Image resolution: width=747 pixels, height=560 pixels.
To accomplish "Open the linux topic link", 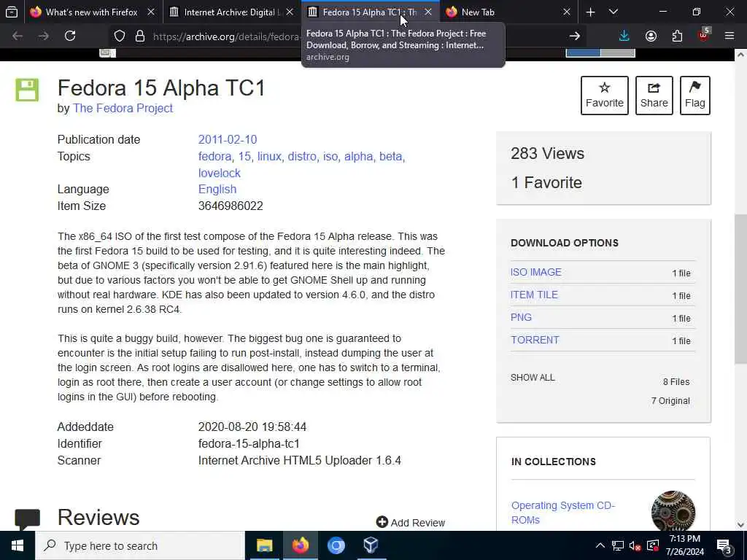I will pyautogui.click(x=269, y=156).
